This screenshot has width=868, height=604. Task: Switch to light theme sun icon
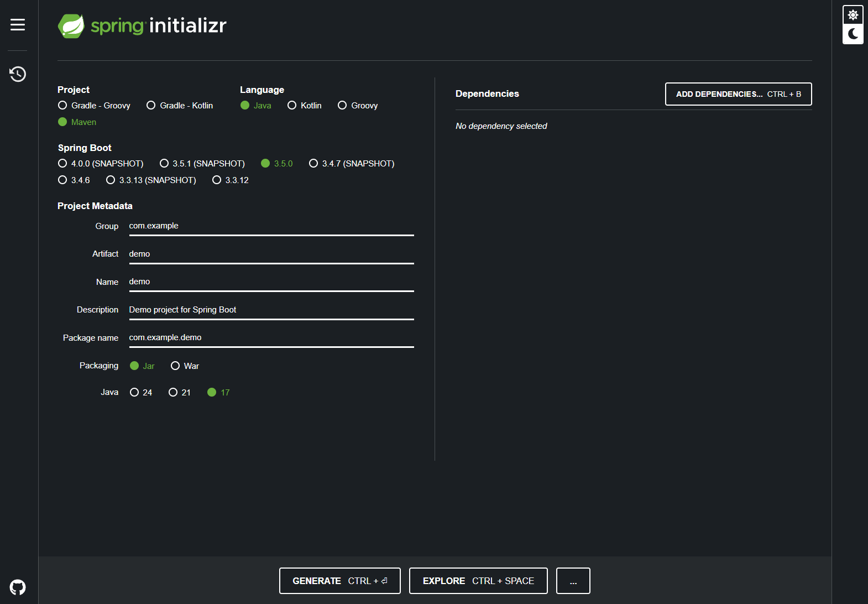coord(853,15)
